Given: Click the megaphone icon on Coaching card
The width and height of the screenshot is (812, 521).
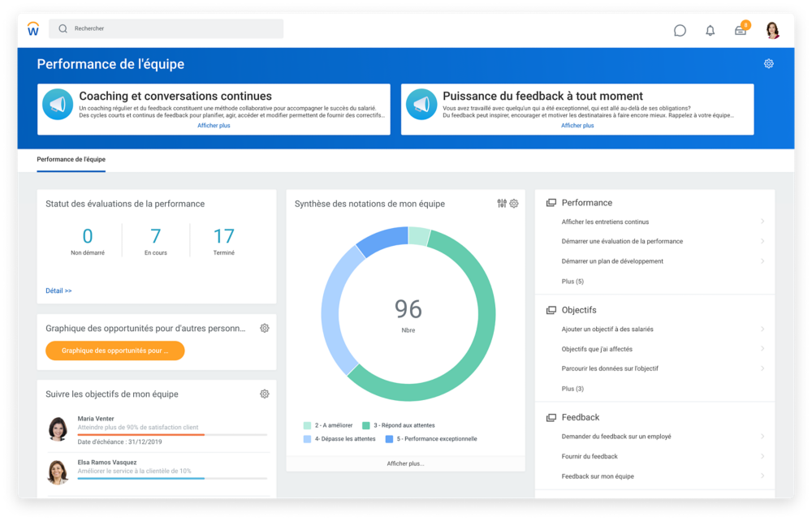Looking at the screenshot, I should [58, 104].
